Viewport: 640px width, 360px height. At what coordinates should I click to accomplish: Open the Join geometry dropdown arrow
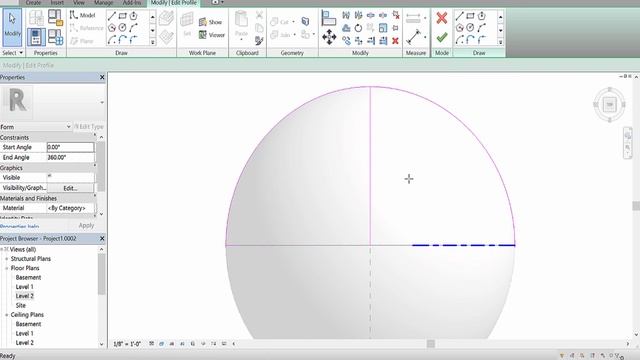coord(294,35)
